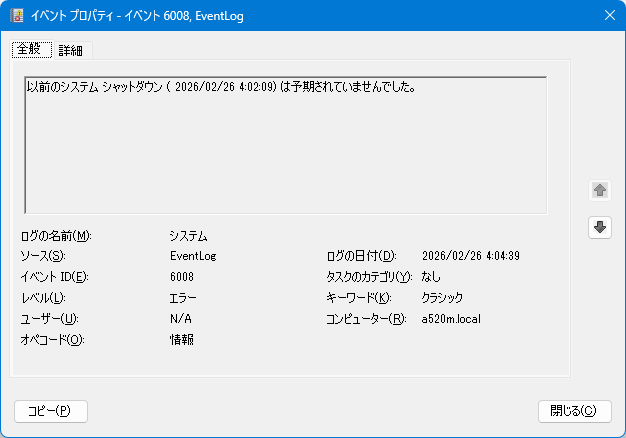Go to next event with down arrow
This screenshot has width=626, height=438.
(x=600, y=228)
